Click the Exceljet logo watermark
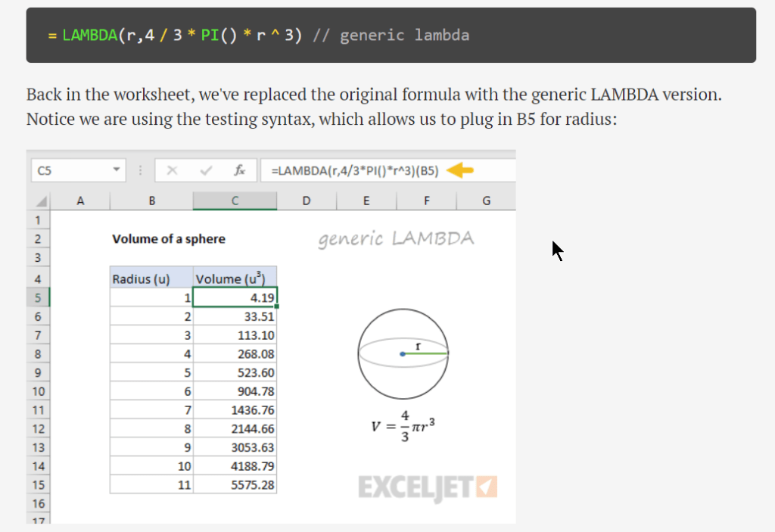Viewport: 775px width, 532px height. pyautogui.click(x=427, y=487)
